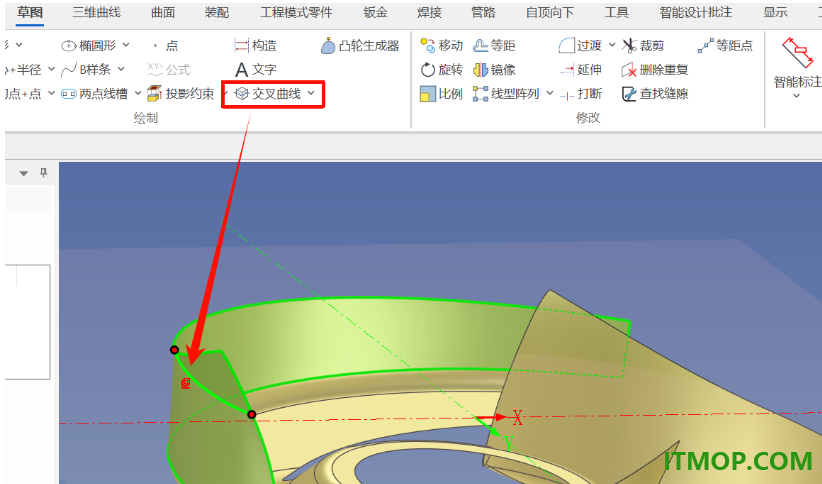Expand the 智能标注 dropdown arrow

[796, 96]
